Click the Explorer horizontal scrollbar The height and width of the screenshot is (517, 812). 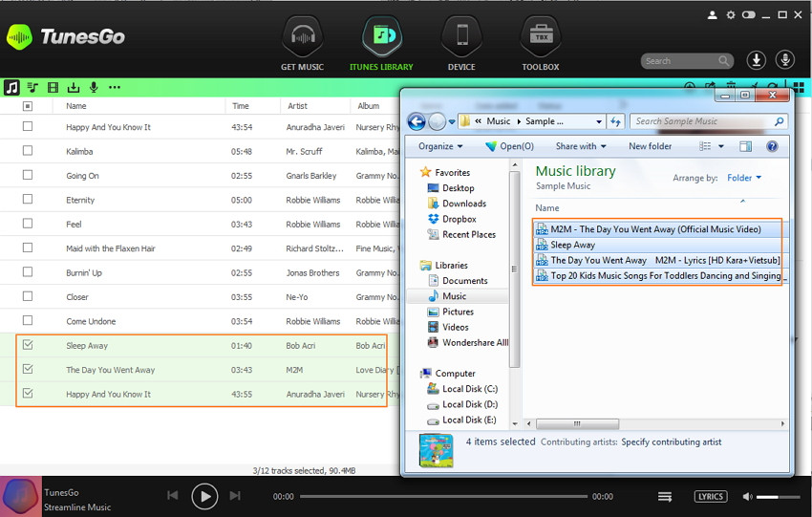[577, 423]
